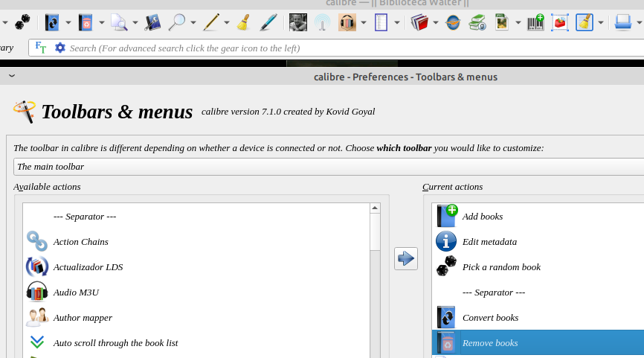The height and width of the screenshot is (358, 644).
Task: Click the Remove books trash icon in the top toolbar
Action: pyautogui.click(x=86, y=22)
